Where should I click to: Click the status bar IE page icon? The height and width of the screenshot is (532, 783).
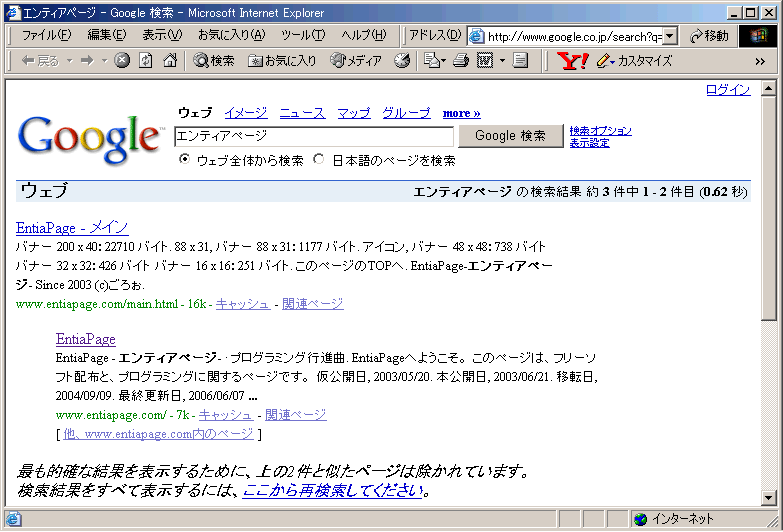pyautogui.click(x=13, y=519)
